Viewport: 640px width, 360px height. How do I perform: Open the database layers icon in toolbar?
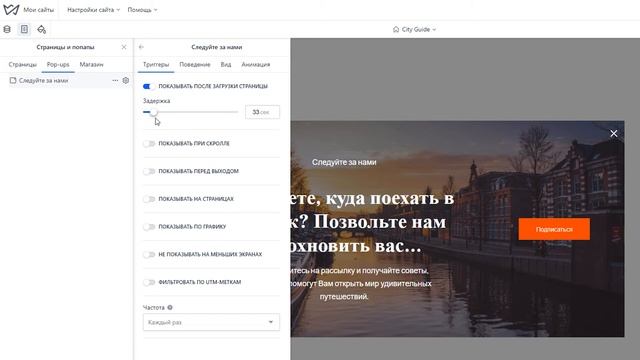7,29
